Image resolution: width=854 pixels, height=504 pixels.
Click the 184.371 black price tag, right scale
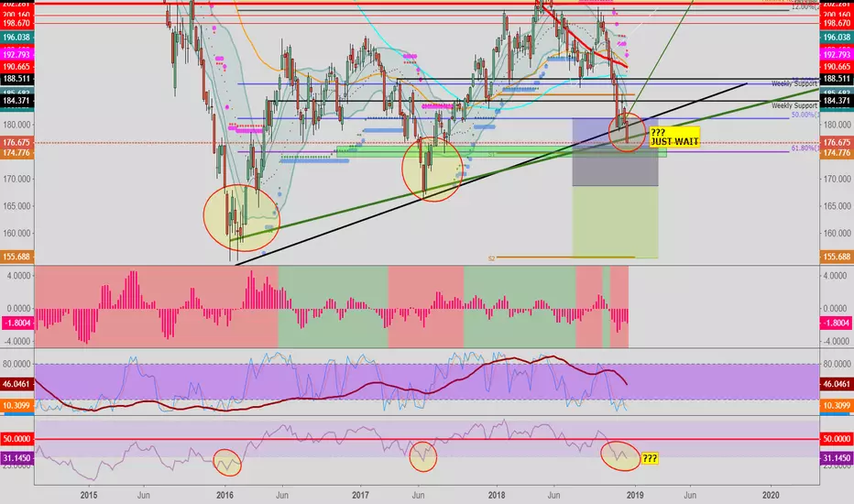click(836, 101)
